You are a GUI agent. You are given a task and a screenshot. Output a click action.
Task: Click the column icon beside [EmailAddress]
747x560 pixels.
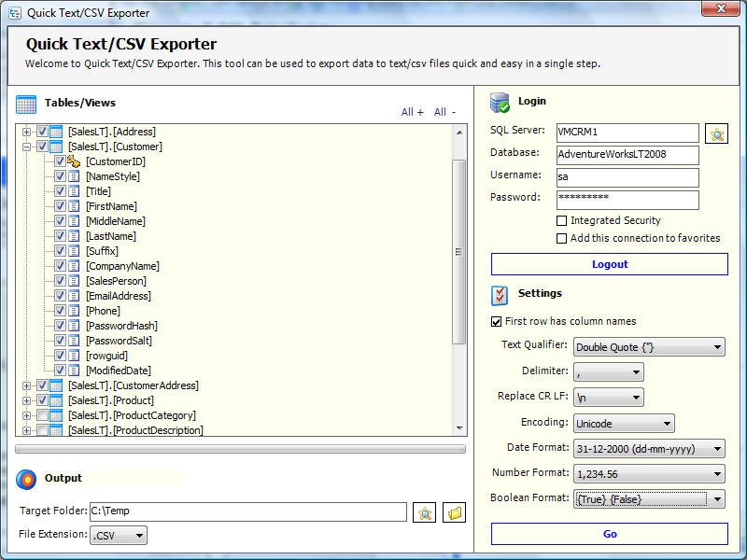pos(74,296)
